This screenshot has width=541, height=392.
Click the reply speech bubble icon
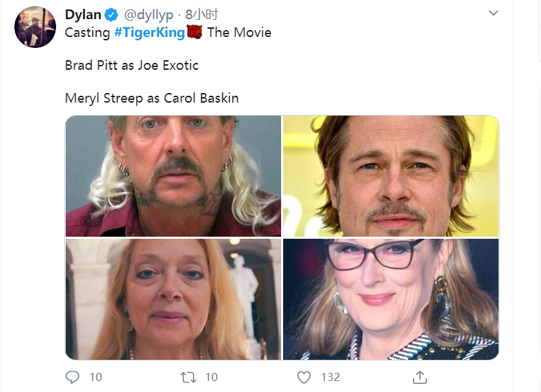(72, 377)
